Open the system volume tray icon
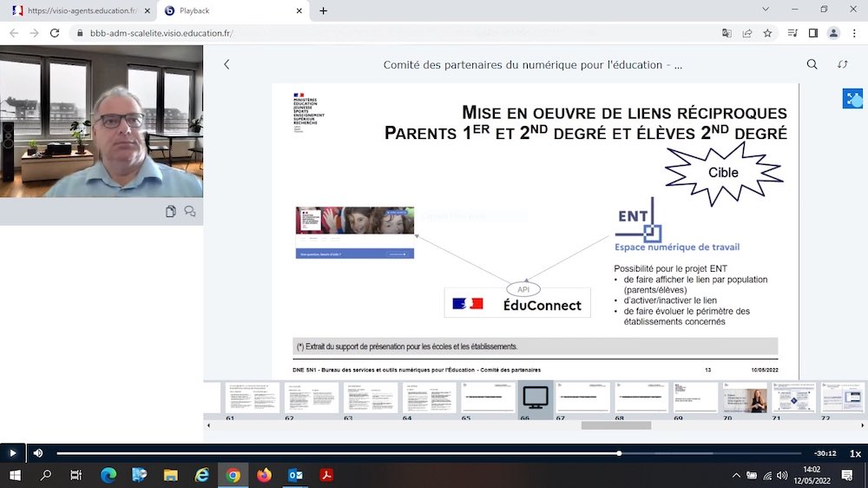868x488 pixels. (x=782, y=475)
